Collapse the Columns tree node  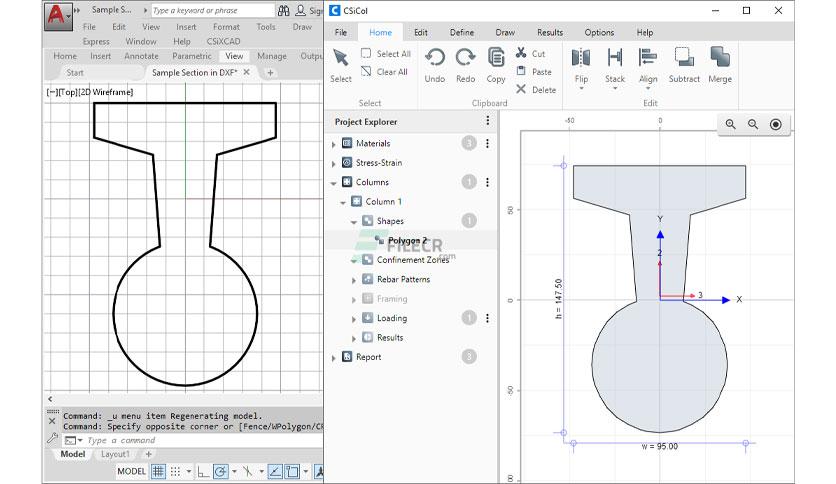point(333,183)
